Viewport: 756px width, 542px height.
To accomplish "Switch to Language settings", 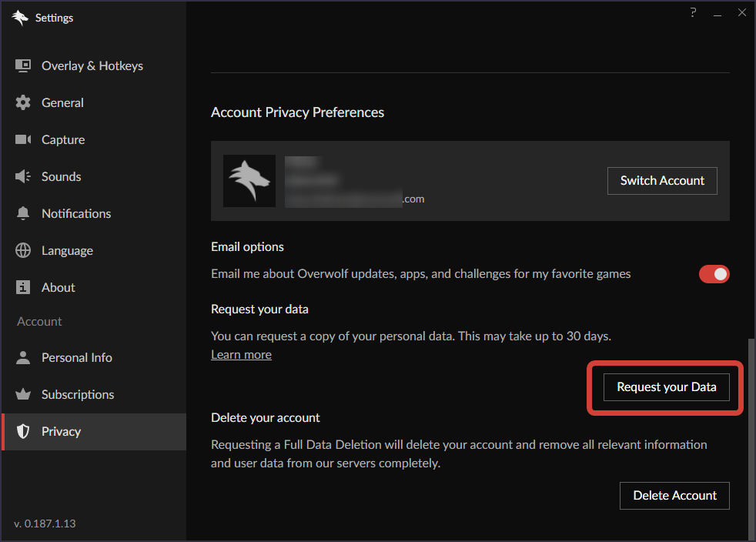I will pos(94,250).
